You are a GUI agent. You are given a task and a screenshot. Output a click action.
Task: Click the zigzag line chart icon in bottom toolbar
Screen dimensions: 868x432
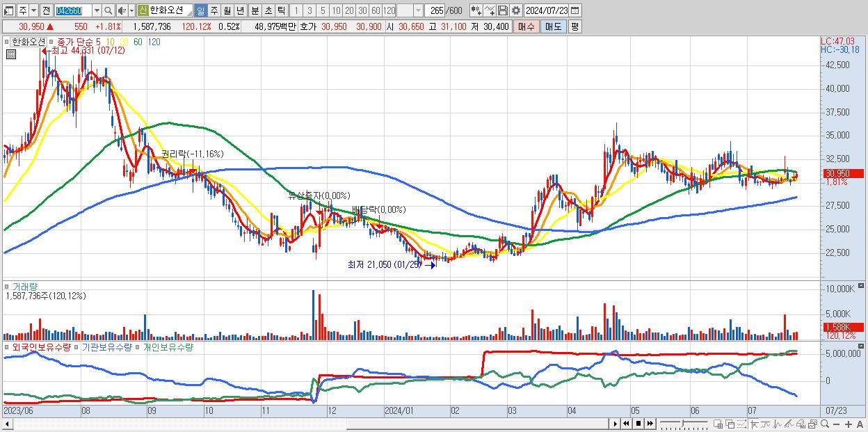(x=778, y=424)
